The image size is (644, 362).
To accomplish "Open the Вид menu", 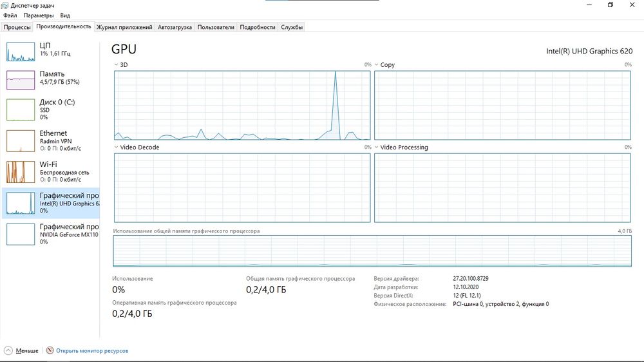I will coord(65,15).
